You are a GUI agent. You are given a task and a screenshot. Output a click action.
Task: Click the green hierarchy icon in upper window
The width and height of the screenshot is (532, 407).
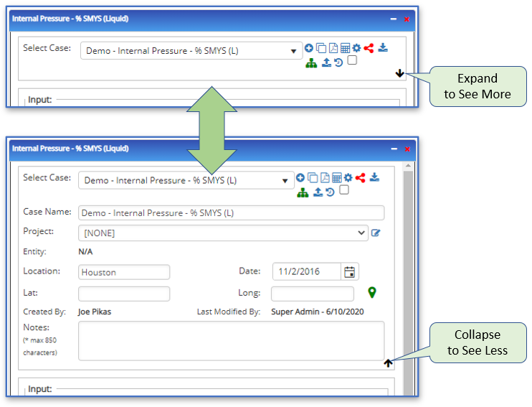[310, 62]
